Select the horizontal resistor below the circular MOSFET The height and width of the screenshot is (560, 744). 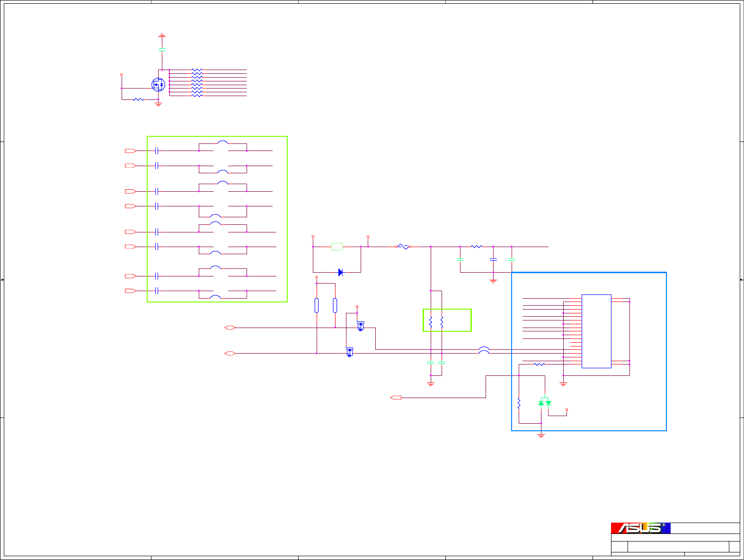138,99
